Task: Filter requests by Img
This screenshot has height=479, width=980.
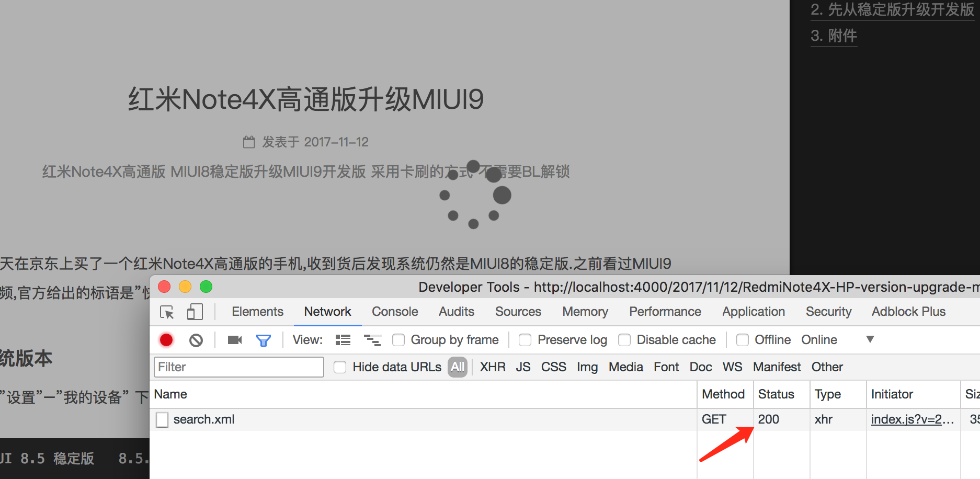Action: (587, 367)
